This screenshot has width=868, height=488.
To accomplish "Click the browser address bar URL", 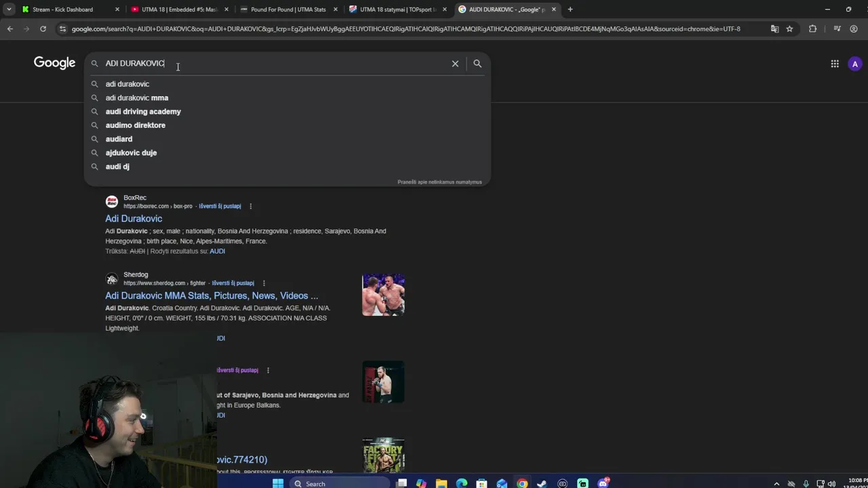I will [406, 28].
